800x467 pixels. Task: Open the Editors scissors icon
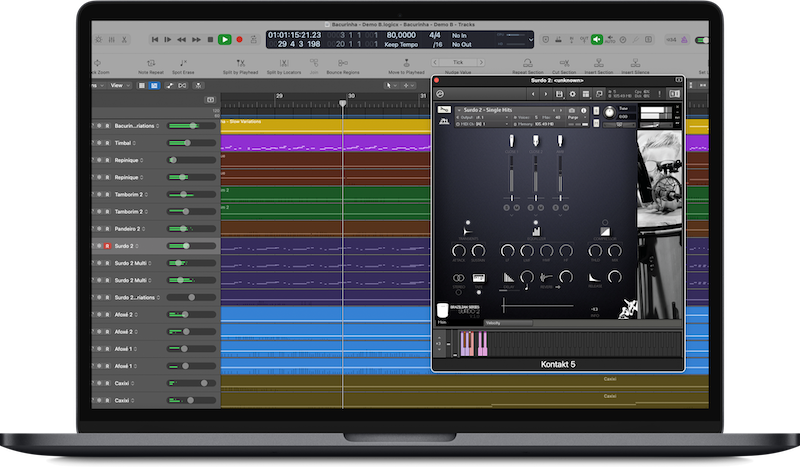click(x=124, y=39)
